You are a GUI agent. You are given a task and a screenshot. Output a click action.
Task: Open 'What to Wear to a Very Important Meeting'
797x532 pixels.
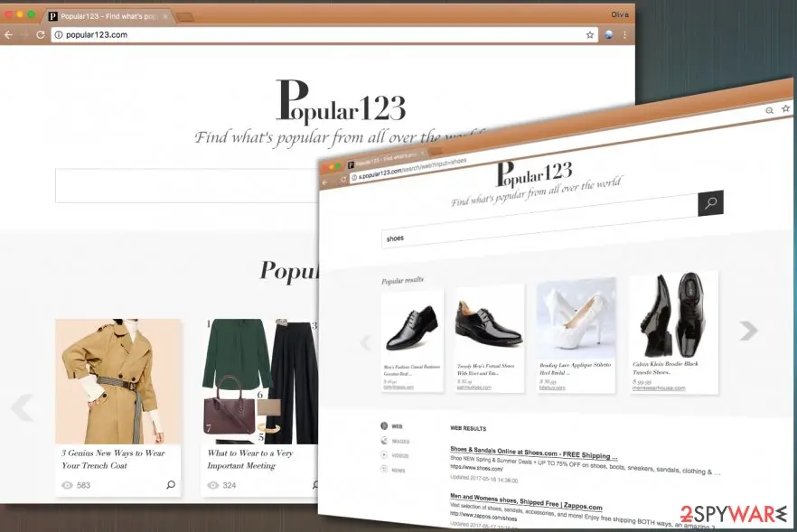pos(250,459)
